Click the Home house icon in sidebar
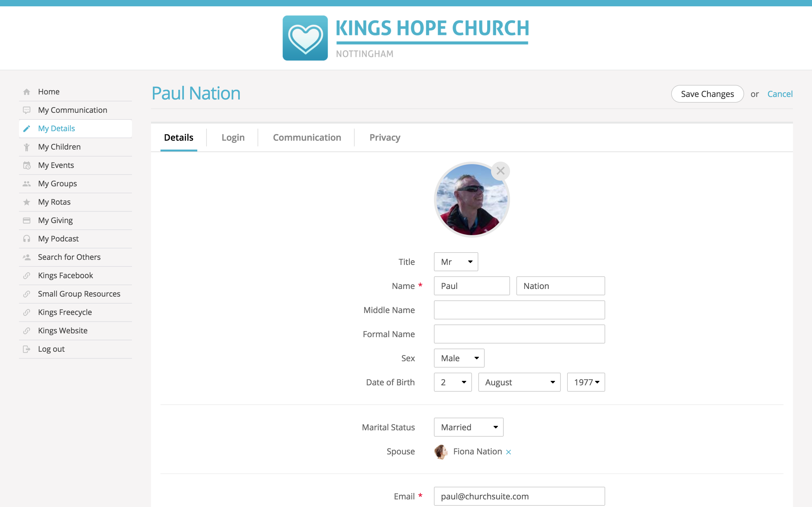812x507 pixels. tap(27, 92)
